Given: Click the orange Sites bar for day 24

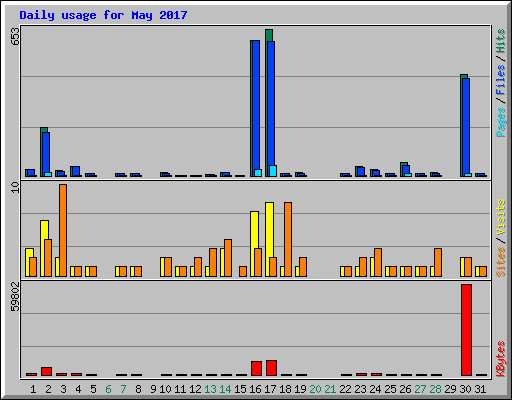Looking at the screenshot, I should pyautogui.click(x=378, y=262).
